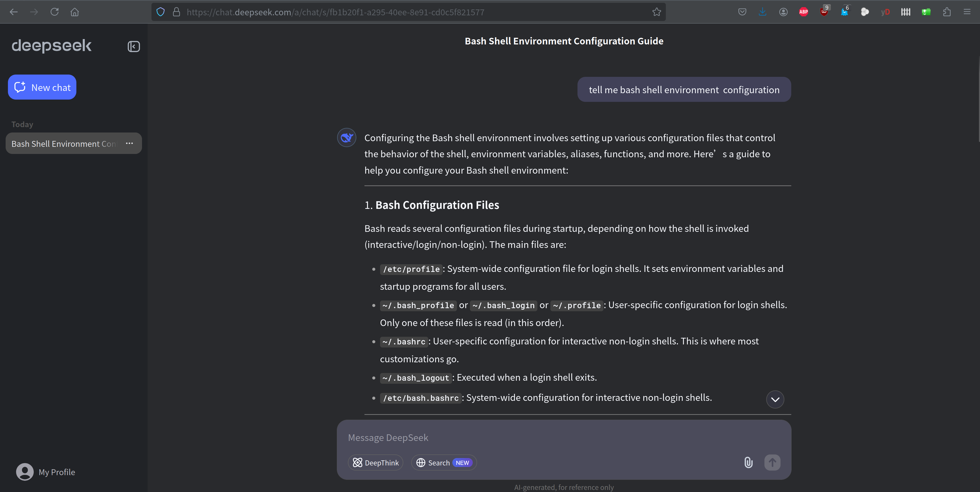
Task: View site security lock info
Action: (176, 12)
